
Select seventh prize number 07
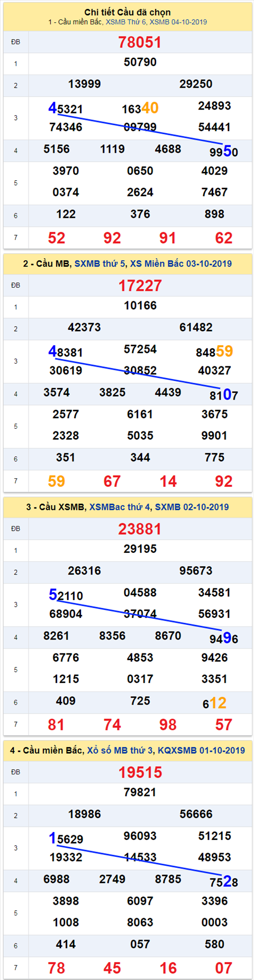coord(224,968)
